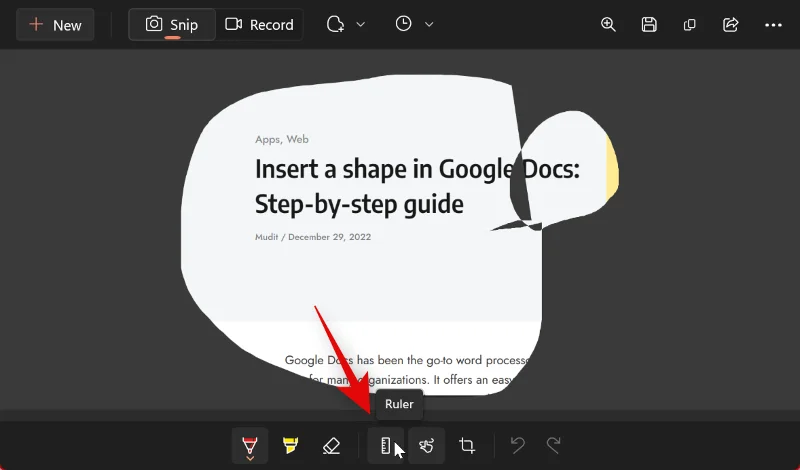
Task: Undo the last action
Action: [517, 446]
